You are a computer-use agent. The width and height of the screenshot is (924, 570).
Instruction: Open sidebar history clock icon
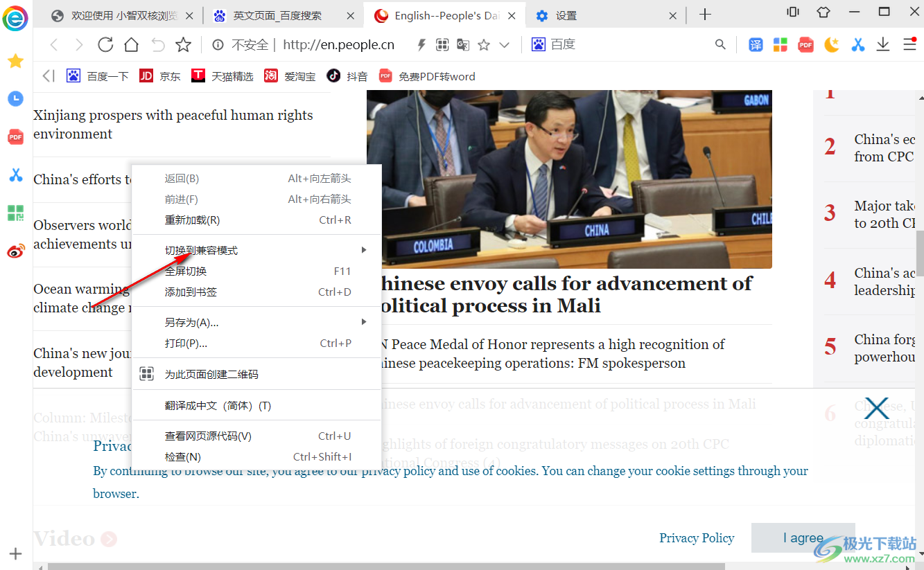[15, 99]
